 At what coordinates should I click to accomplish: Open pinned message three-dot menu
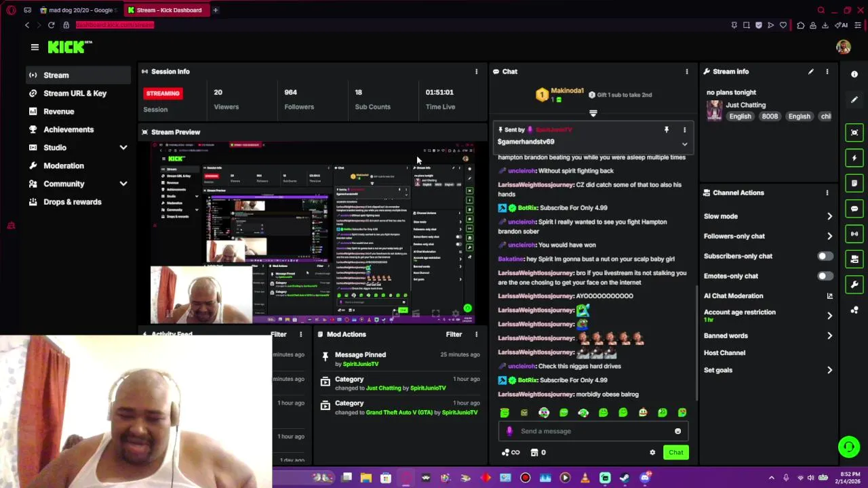(x=684, y=129)
